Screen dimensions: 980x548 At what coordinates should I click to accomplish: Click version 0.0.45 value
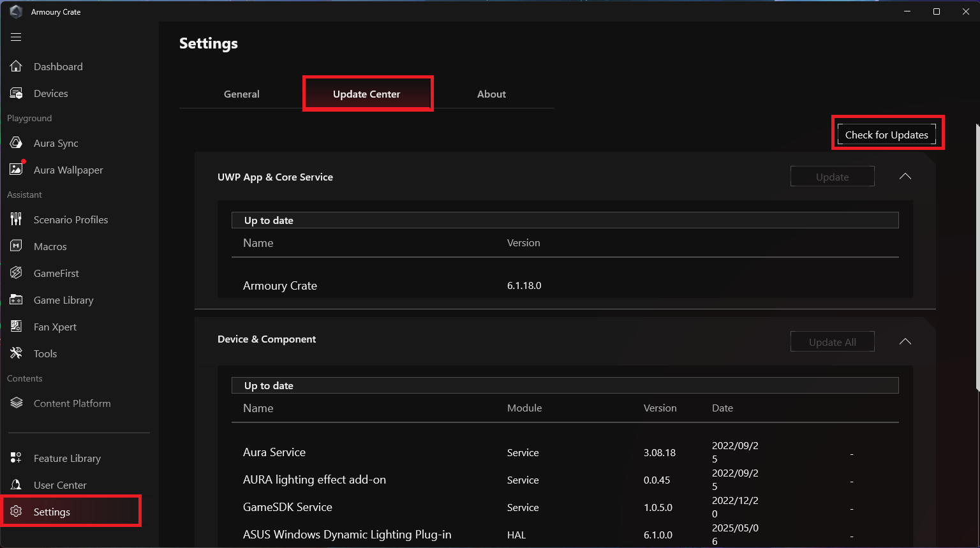pyautogui.click(x=657, y=480)
